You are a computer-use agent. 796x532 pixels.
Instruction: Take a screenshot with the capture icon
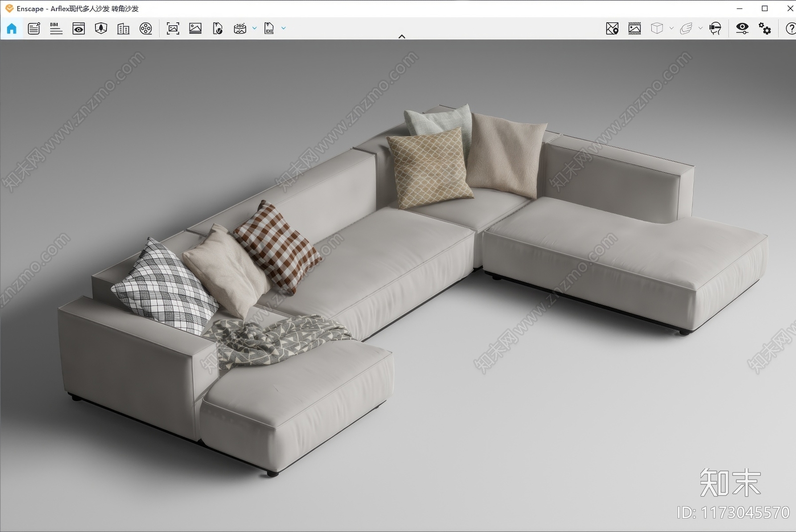coord(173,28)
